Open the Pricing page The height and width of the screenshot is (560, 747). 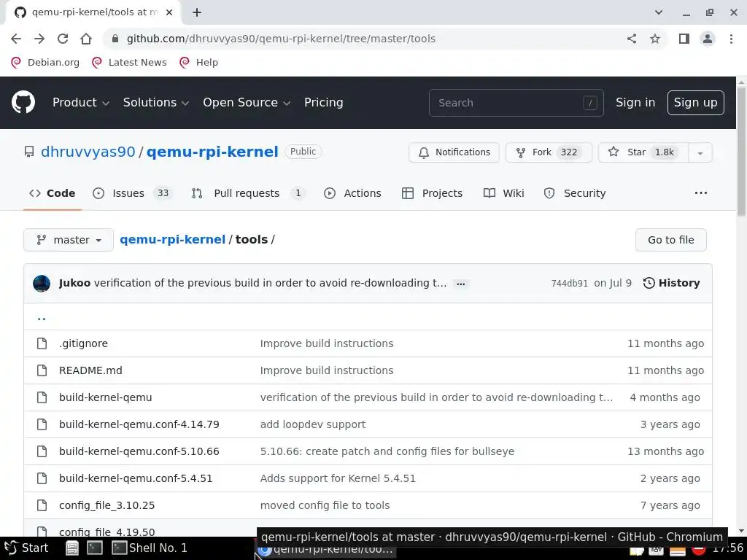323,102
